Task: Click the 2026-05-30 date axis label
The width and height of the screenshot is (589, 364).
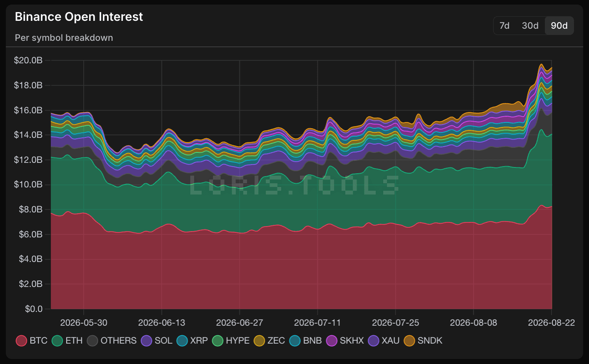Action: pos(84,323)
